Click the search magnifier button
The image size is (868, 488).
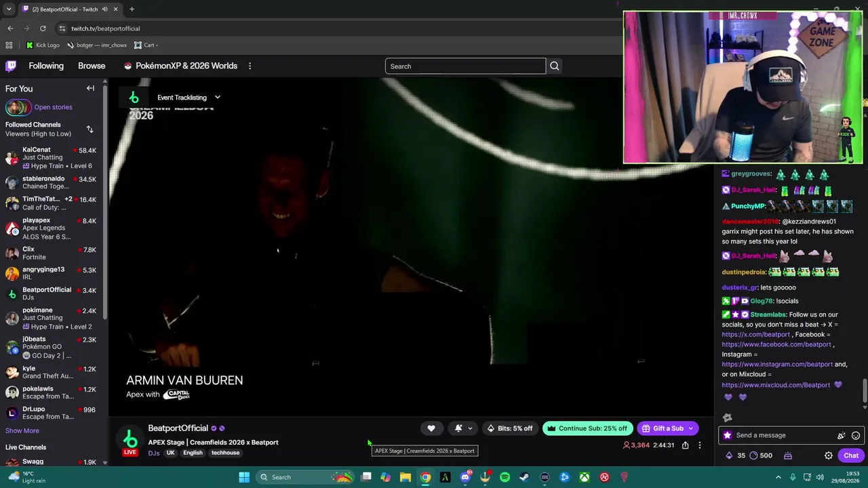(x=555, y=66)
